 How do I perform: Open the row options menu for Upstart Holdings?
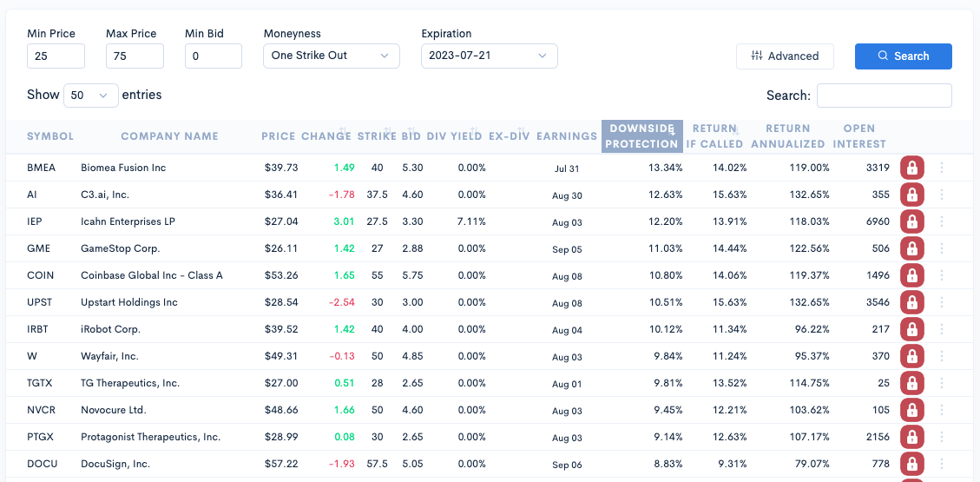tap(942, 302)
